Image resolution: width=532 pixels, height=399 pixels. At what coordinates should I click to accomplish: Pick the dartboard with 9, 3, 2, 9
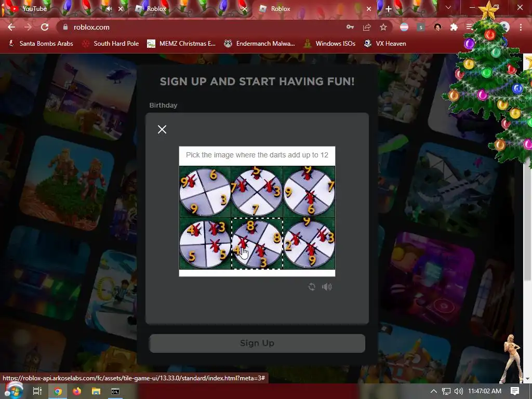(x=309, y=244)
